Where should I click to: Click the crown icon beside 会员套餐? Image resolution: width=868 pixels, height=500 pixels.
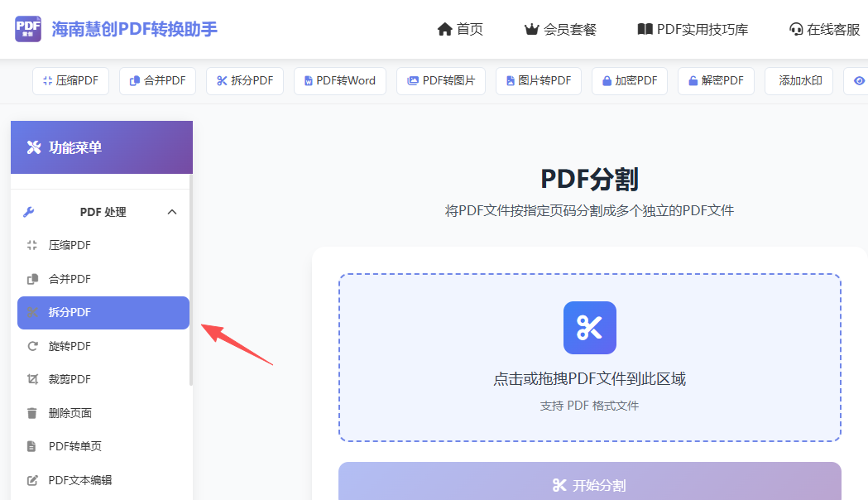pyautogui.click(x=531, y=29)
